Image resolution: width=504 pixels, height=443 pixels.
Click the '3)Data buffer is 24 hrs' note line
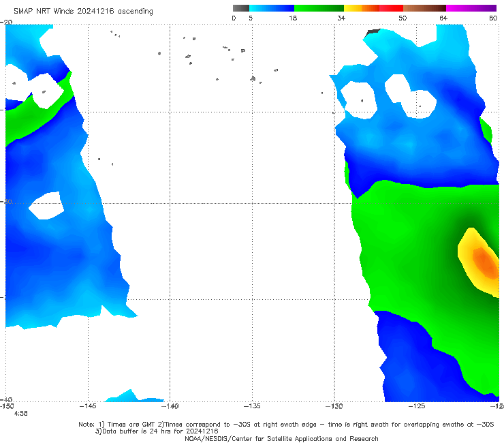(x=157, y=431)
